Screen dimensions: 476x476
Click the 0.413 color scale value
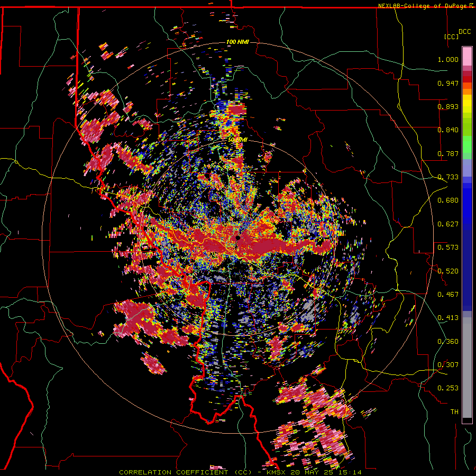(448, 318)
